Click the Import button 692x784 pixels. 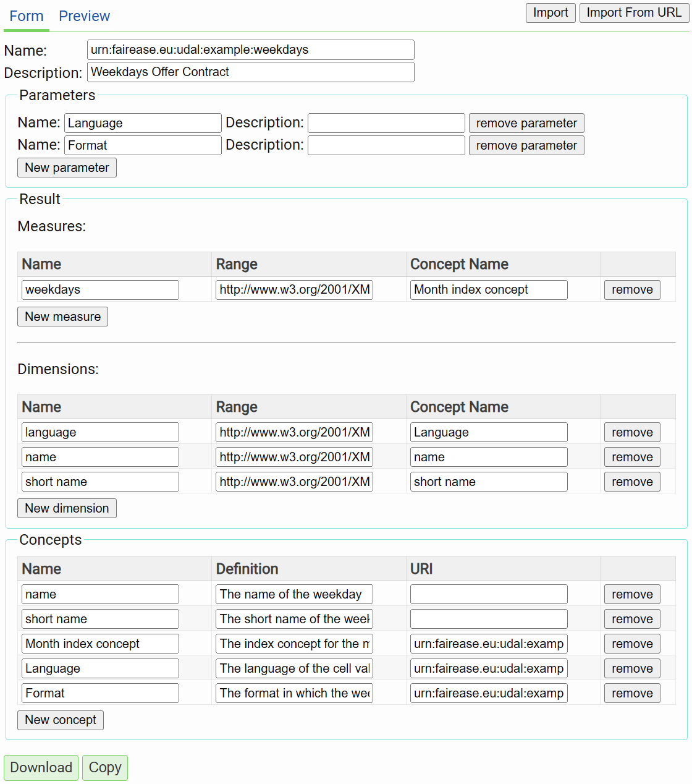(550, 12)
